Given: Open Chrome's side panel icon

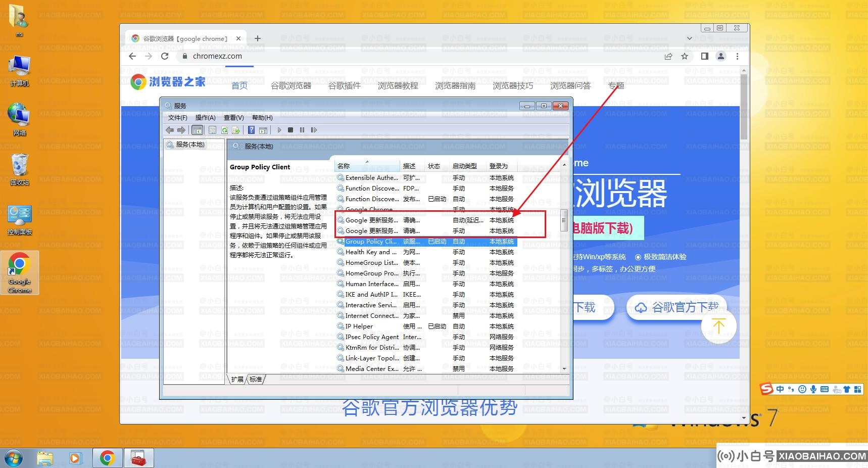Looking at the screenshot, I should (x=705, y=56).
